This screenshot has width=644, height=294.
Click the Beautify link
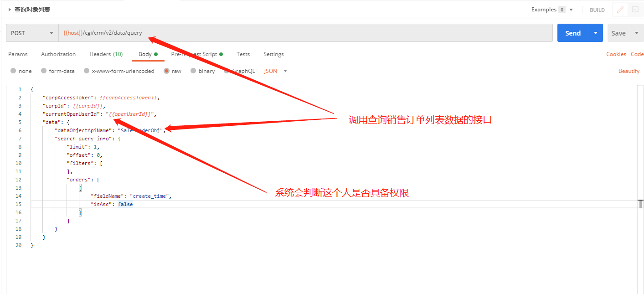point(629,71)
